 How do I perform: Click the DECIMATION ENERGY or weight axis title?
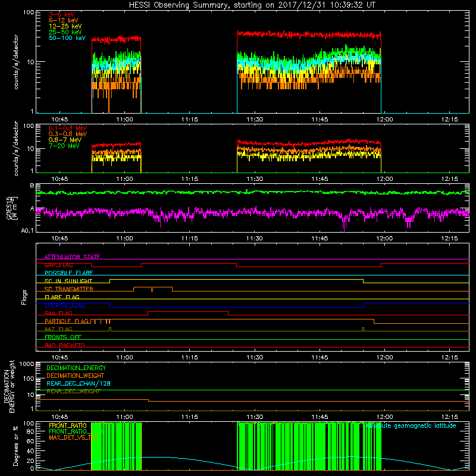[x=9, y=386]
